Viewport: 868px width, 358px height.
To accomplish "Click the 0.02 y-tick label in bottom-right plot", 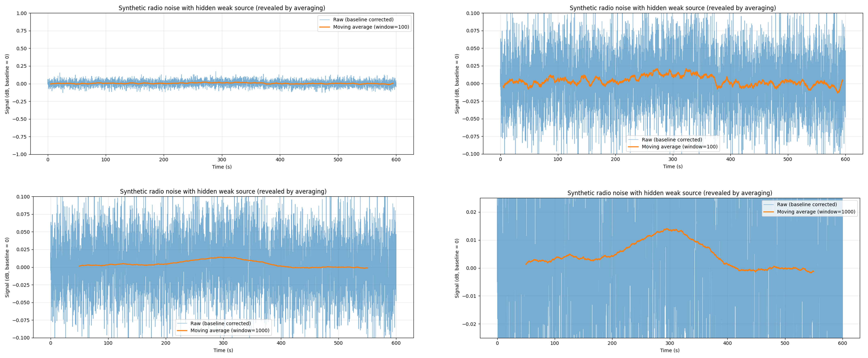I will (x=471, y=212).
